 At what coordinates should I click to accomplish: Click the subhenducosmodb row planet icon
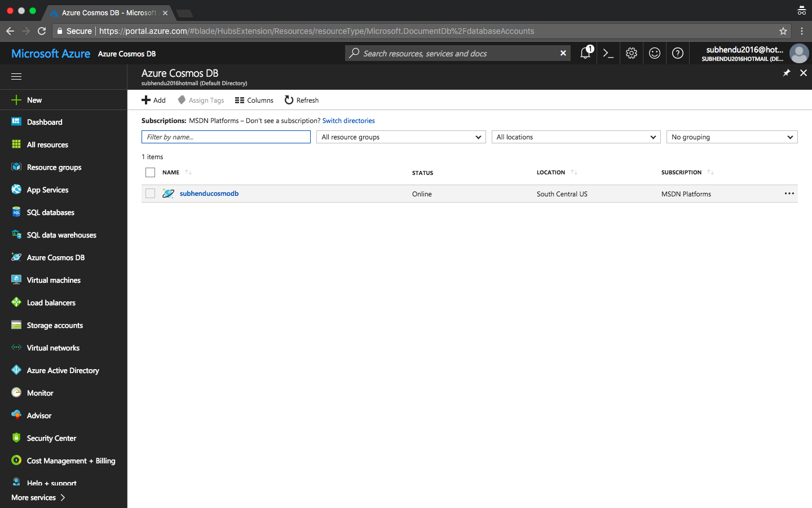[x=168, y=194]
